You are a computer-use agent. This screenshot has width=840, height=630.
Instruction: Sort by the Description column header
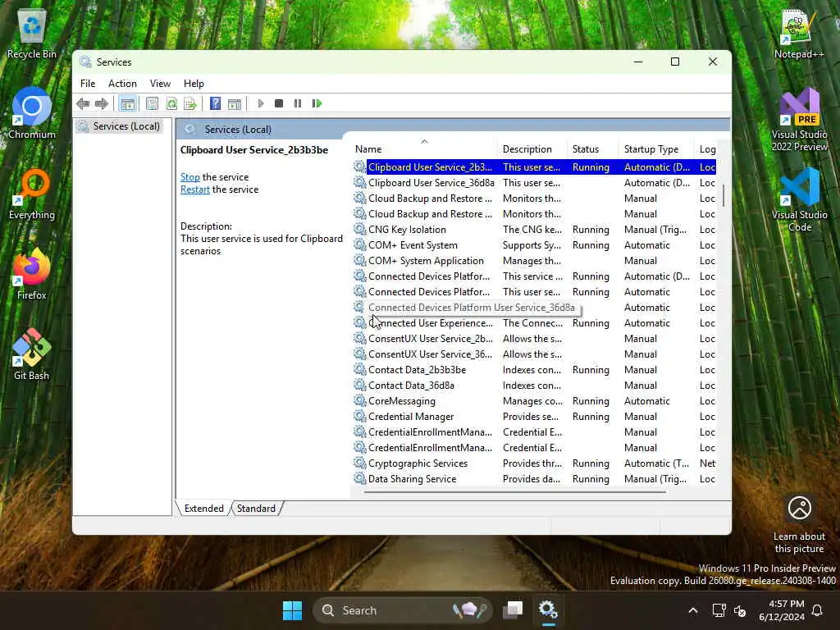tap(532, 149)
